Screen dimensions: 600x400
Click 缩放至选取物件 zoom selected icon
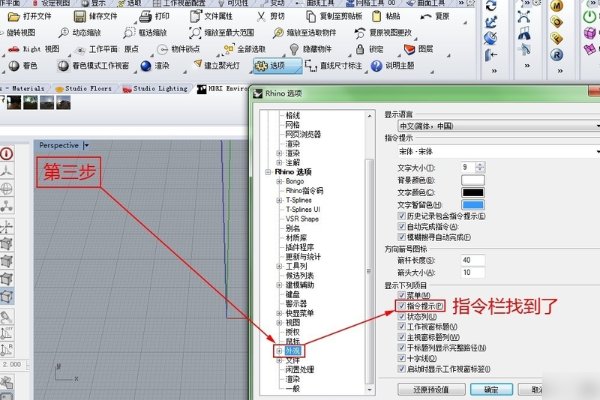click(278, 33)
